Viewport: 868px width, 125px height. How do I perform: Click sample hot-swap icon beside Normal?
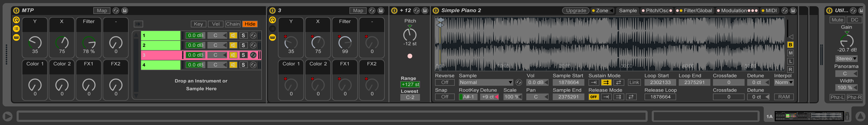click(x=519, y=83)
